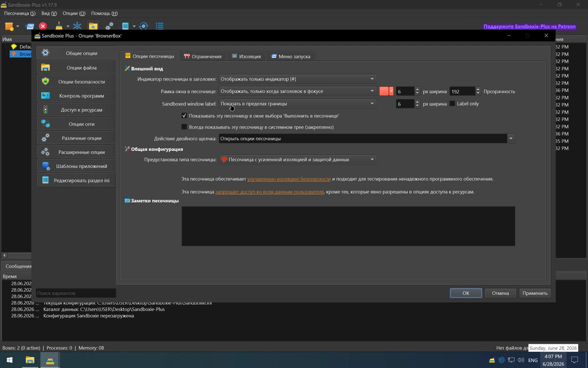Increase the window border width stepper
Image resolution: width=588 pixels, height=368 pixels.
click(x=417, y=89)
